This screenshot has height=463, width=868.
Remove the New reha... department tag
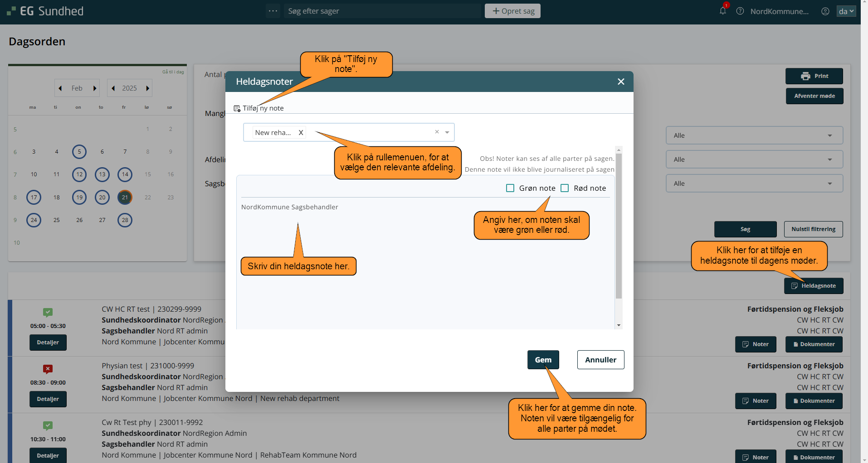pyautogui.click(x=301, y=133)
